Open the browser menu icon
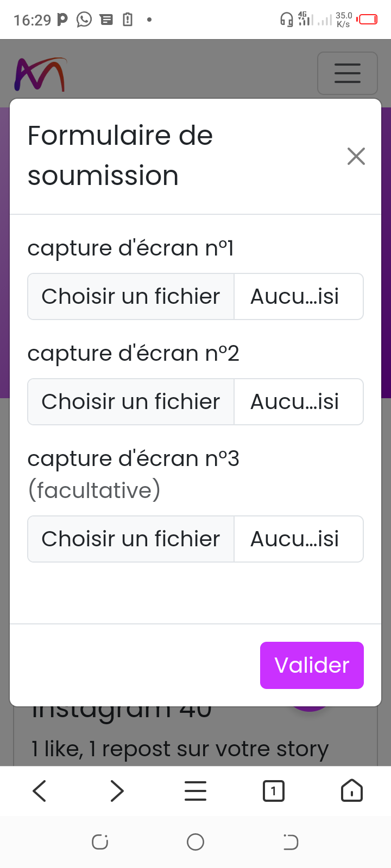 [195, 791]
